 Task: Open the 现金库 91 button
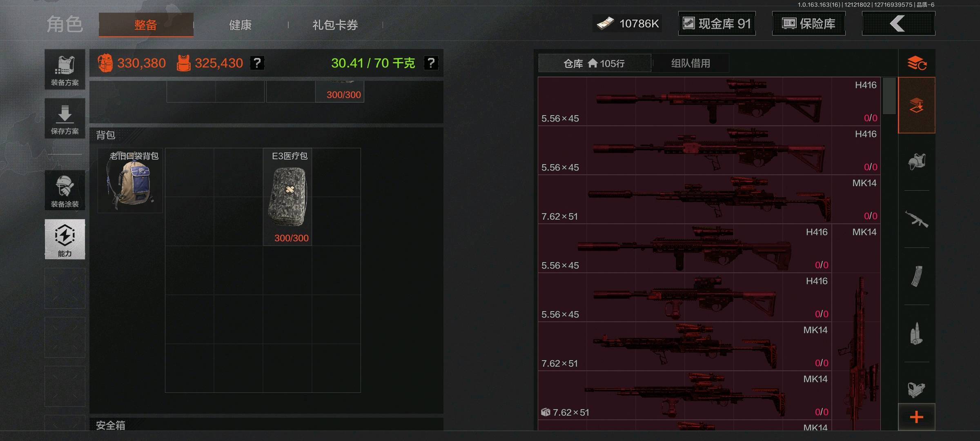[x=717, y=24]
